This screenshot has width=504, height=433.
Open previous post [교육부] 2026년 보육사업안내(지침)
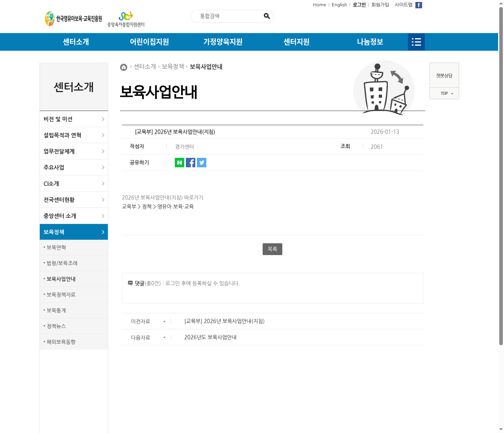coord(224,321)
